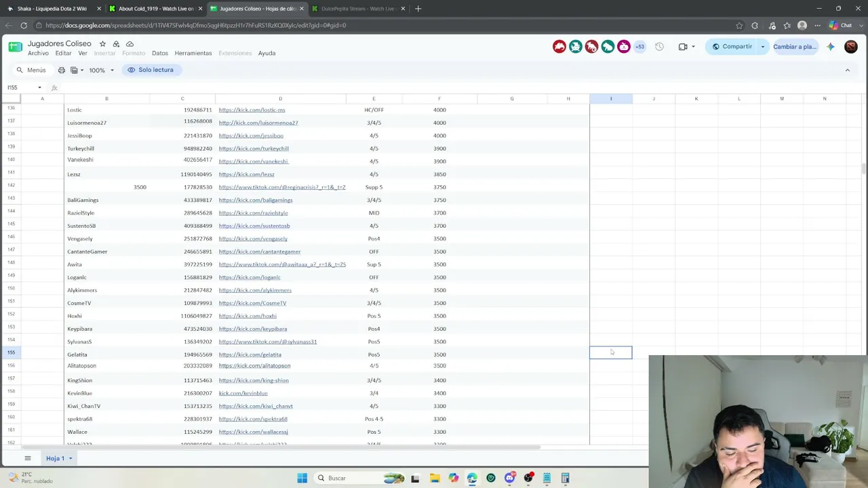Screen dimensions: 868x488
Task: Open the kick.com/gelatita link
Action: (x=250, y=354)
